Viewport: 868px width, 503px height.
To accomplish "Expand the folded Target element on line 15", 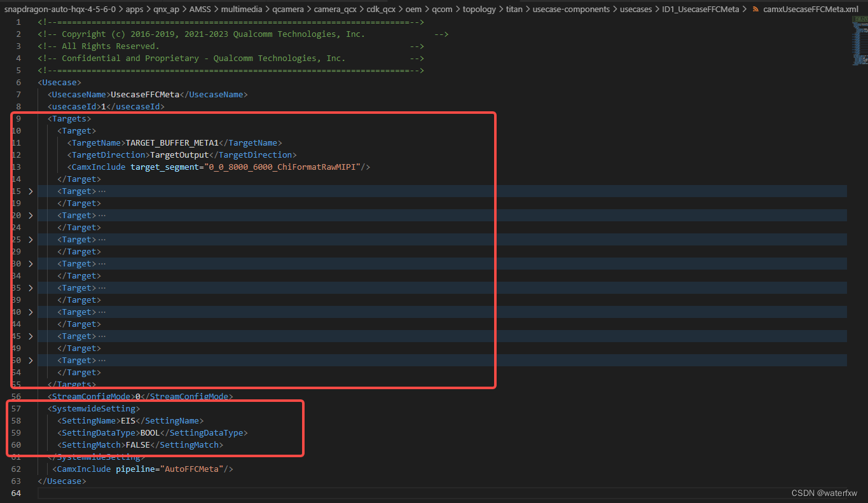I will tap(31, 191).
